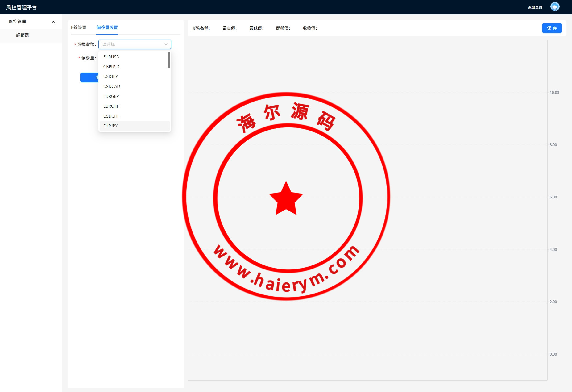Select the USDCAD option
This screenshot has height=392, width=572.
pyautogui.click(x=112, y=86)
